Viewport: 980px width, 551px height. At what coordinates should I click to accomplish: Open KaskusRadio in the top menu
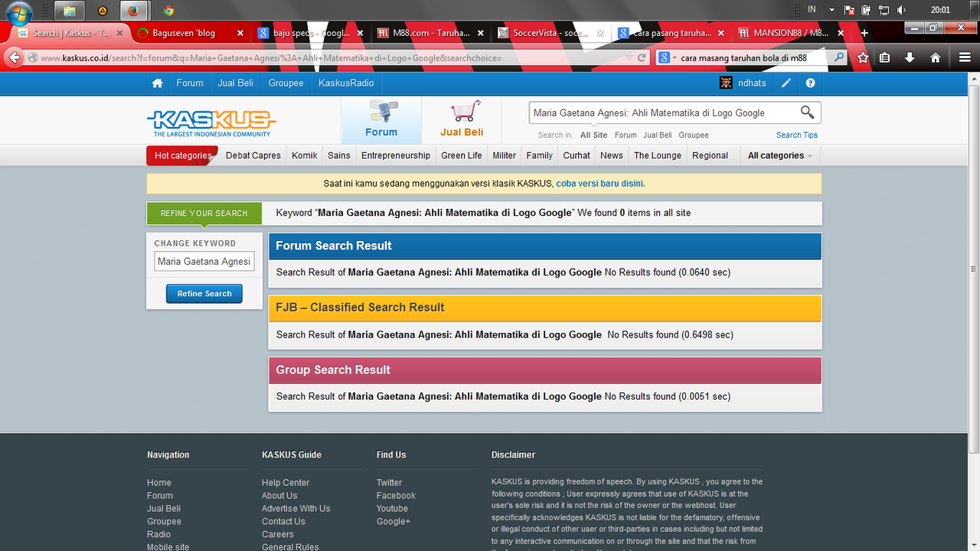coord(346,83)
